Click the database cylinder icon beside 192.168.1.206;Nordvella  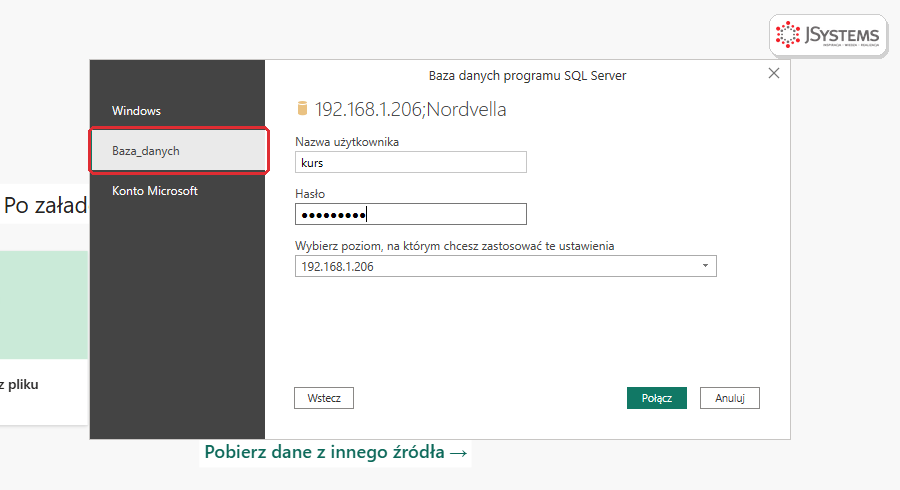(x=302, y=108)
